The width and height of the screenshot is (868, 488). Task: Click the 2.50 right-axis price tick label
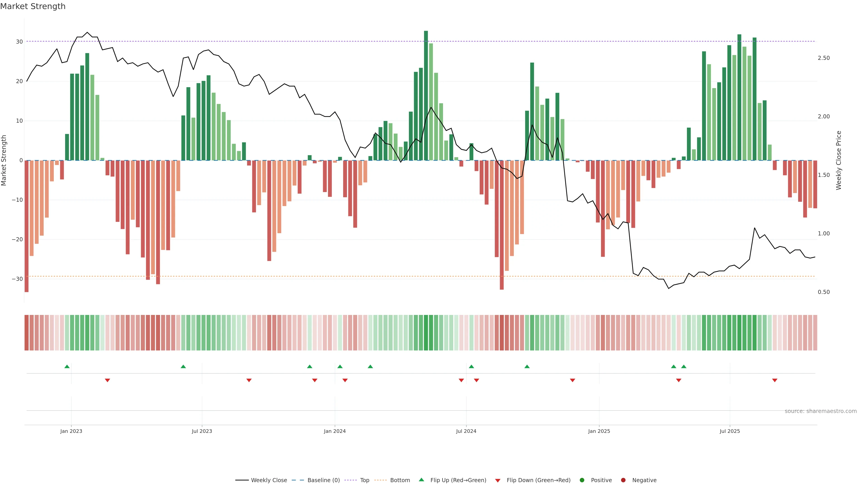coord(823,58)
